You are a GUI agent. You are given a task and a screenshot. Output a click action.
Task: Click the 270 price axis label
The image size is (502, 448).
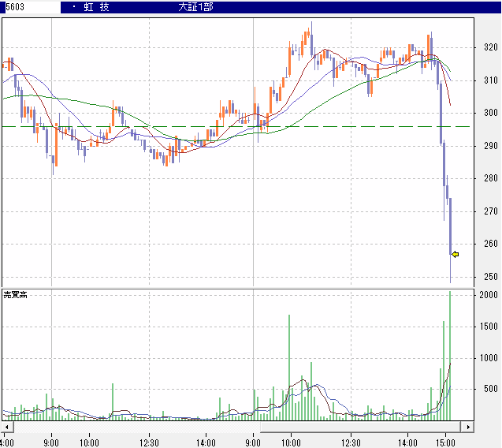490,211
